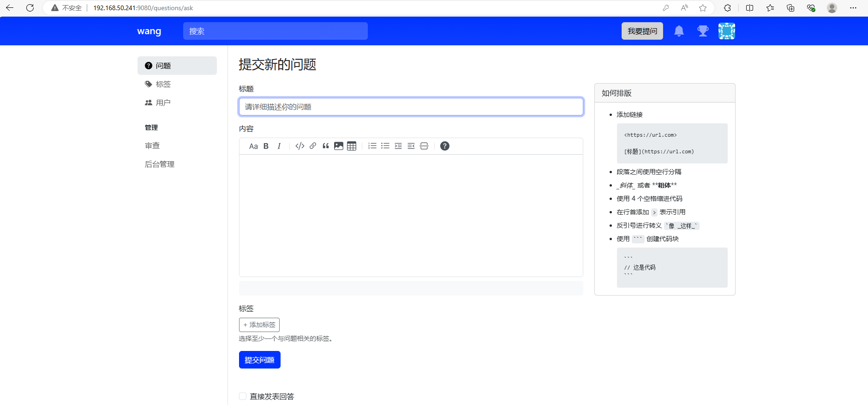
Task: Click the browser address bar URL
Action: coord(143,8)
